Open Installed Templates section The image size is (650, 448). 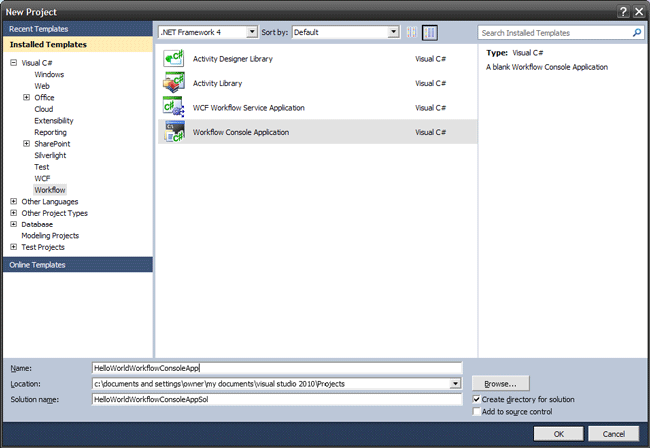coord(78,44)
